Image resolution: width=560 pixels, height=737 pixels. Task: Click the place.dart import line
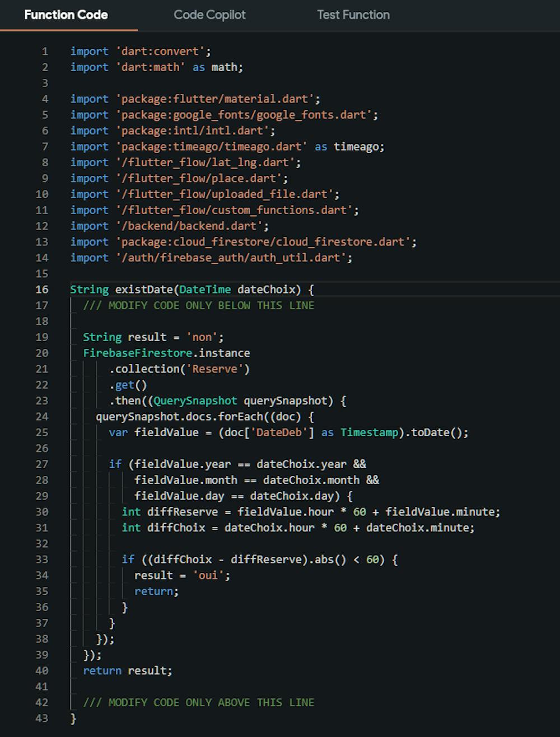click(179, 178)
